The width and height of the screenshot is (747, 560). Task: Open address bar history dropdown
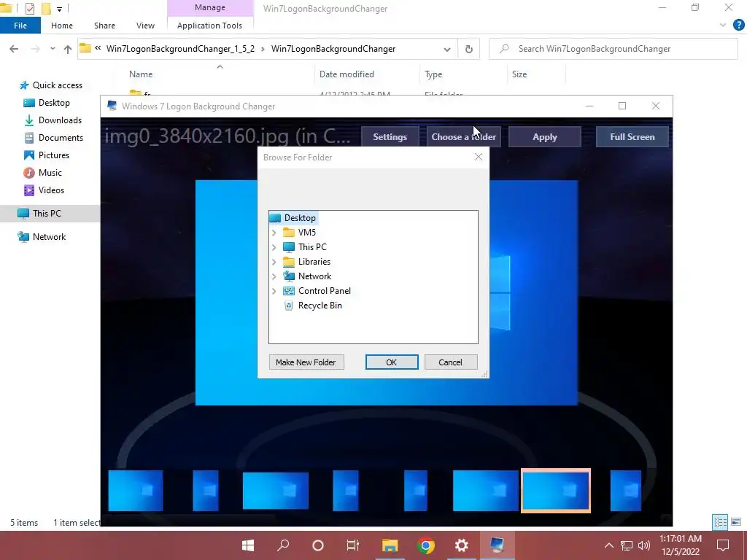point(447,49)
